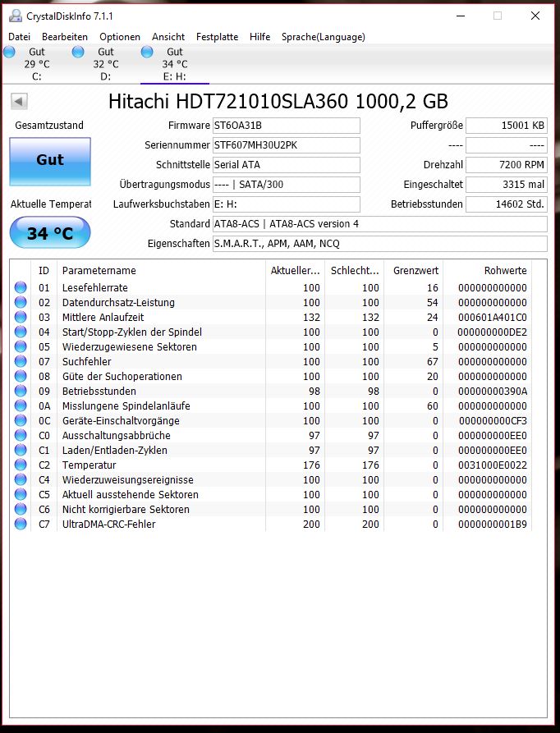Click status icon of Nicht korrigierbare Sektoren row
560x733 pixels.
[21, 509]
